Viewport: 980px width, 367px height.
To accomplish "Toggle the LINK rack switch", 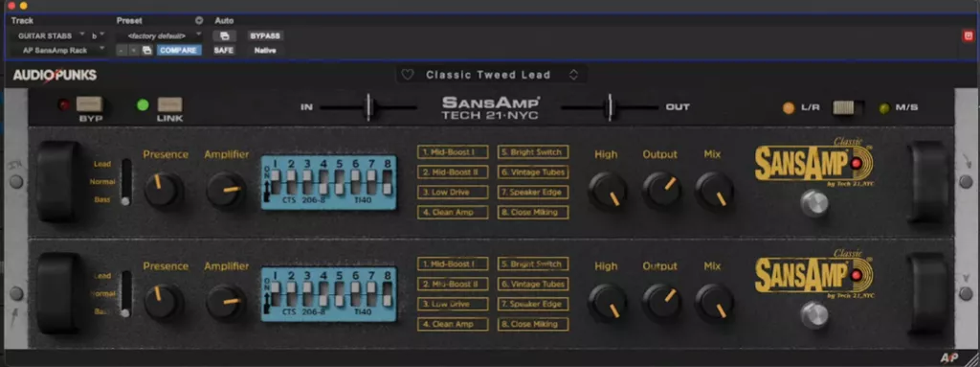I will pos(170,103).
